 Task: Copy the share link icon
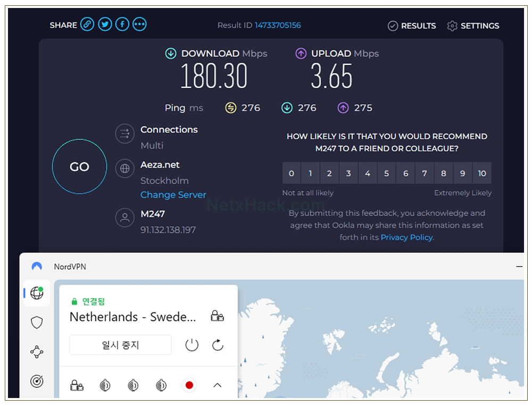[87, 24]
